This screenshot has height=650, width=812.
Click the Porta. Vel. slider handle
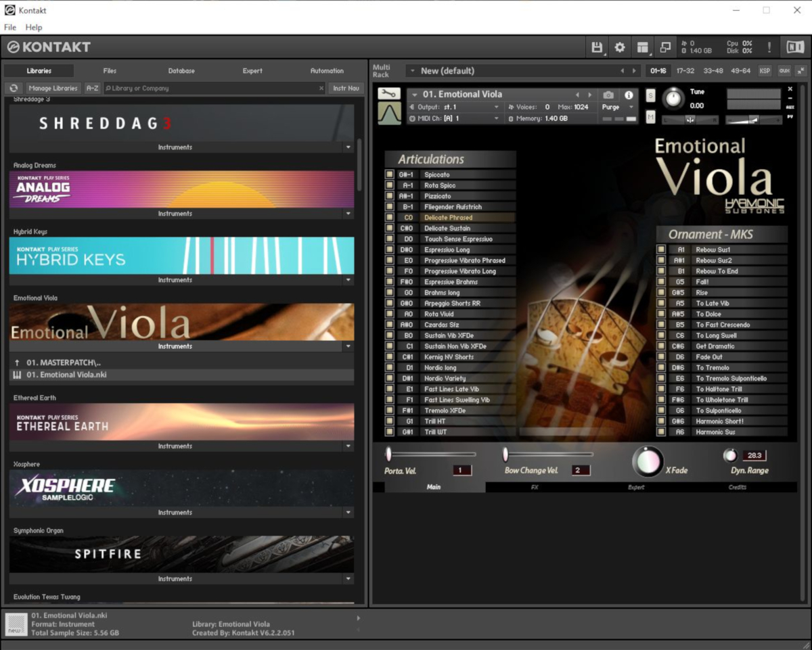point(388,454)
